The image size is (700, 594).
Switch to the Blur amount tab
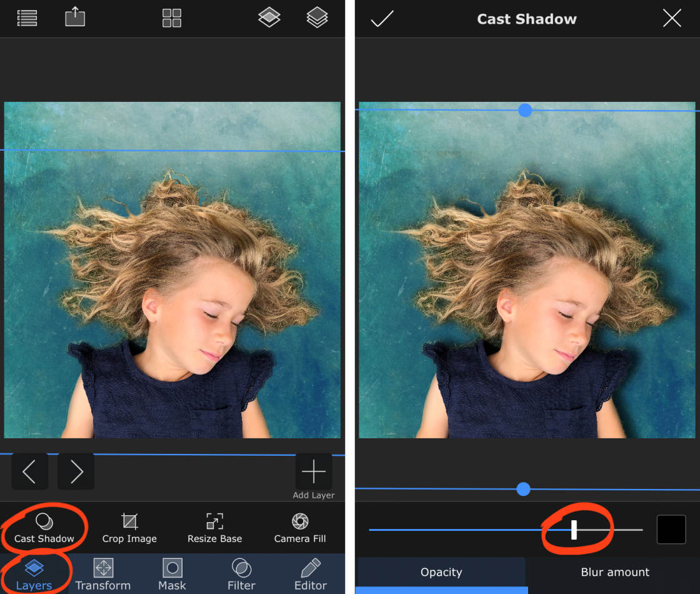pyautogui.click(x=615, y=572)
